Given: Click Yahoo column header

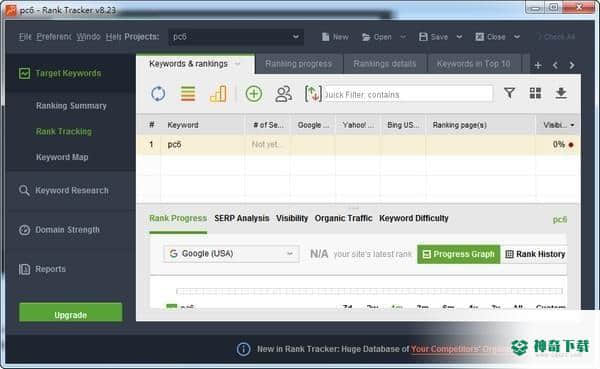Looking at the screenshot, I should (x=358, y=125).
